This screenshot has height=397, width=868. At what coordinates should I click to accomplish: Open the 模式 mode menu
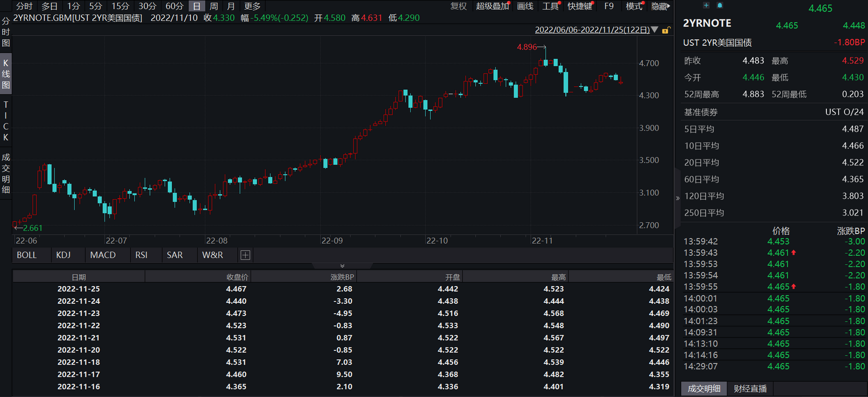point(634,6)
